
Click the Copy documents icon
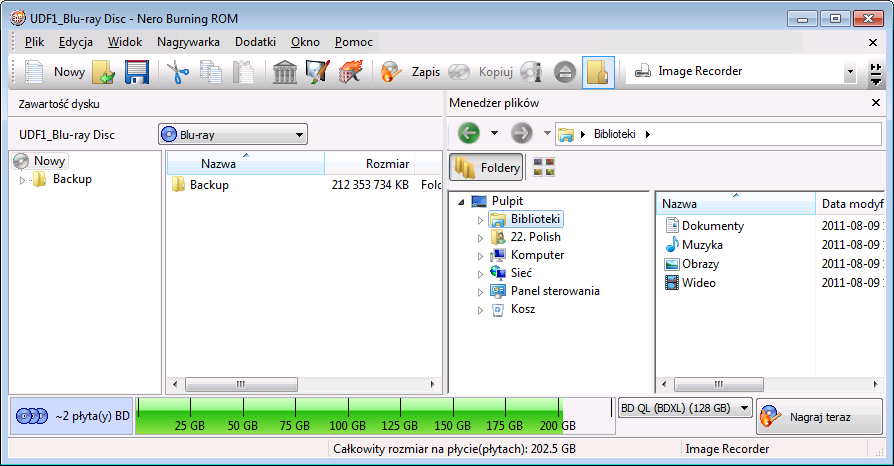[x=211, y=72]
